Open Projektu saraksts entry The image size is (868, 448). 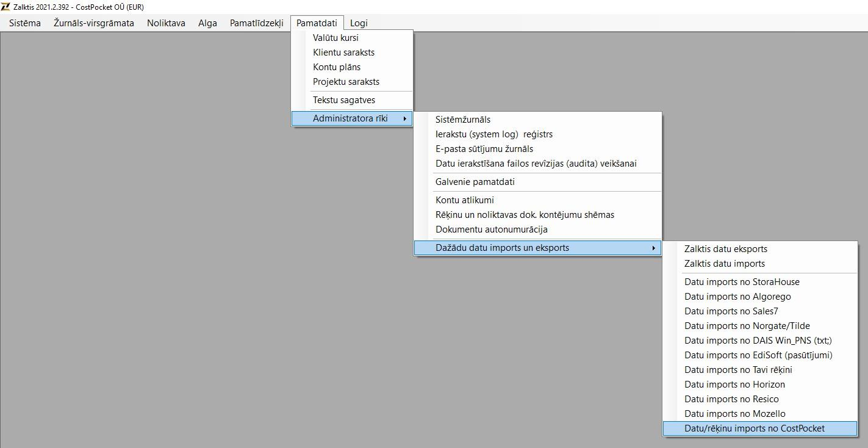coord(353,82)
